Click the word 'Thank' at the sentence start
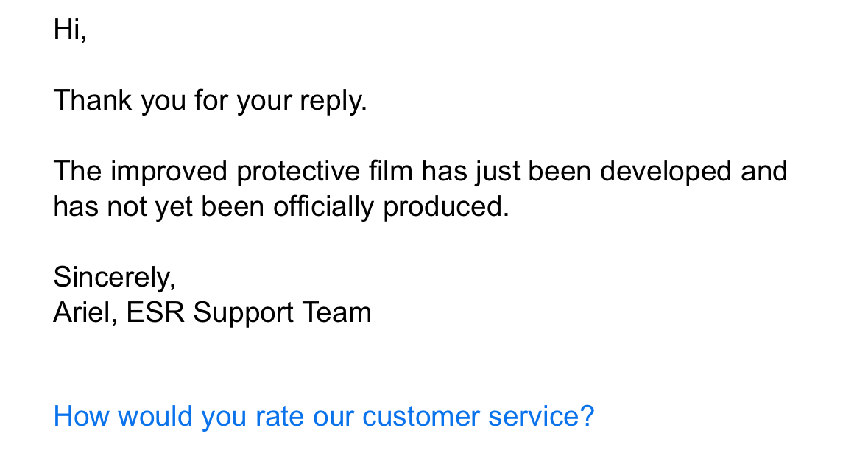The height and width of the screenshot is (453, 868). 93,101
